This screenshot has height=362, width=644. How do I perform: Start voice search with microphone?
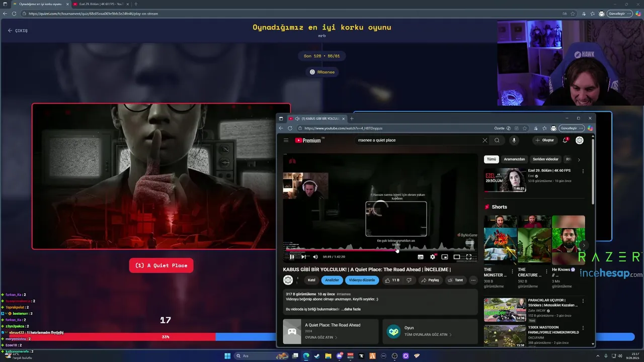click(514, 140)
